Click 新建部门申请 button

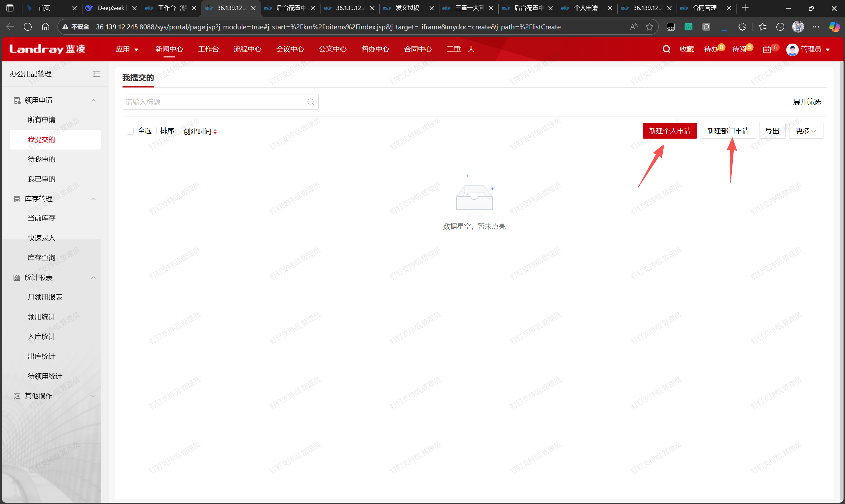pyautogui.click(x=727, y=131)
